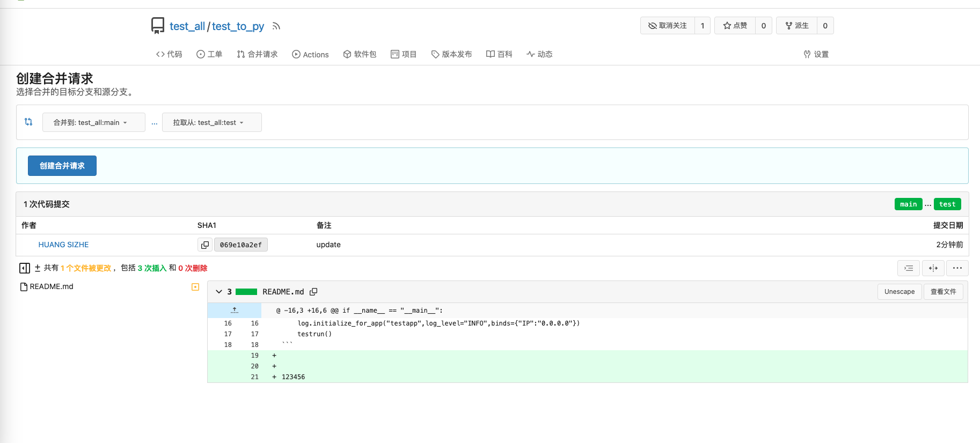The width and height of the screenshot is (980, 443).
Task: Open the 动态 activity tab
Action: pyautogui.click(x=539, y=54)
